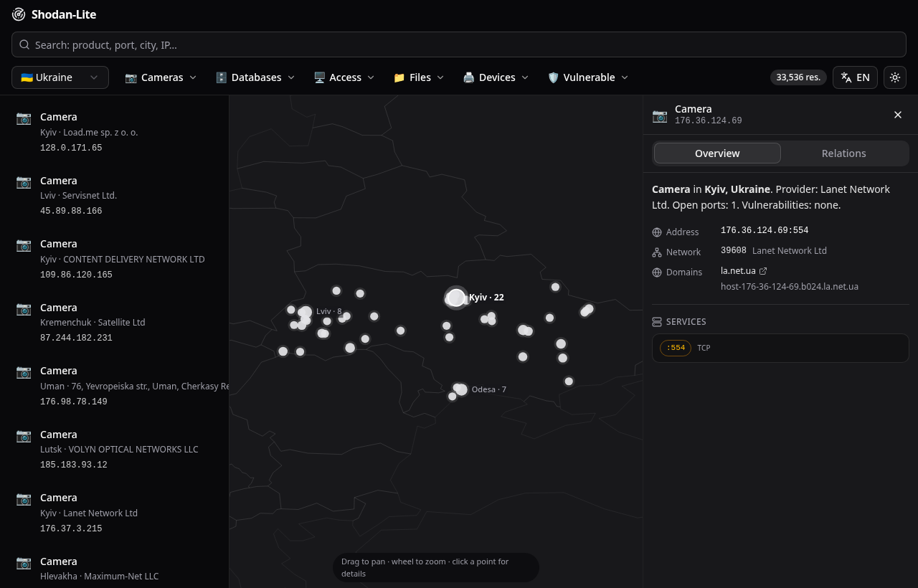Click camera icon for 185.183.93.12 result
Screen dimensions: 918x588
(24, 435)
